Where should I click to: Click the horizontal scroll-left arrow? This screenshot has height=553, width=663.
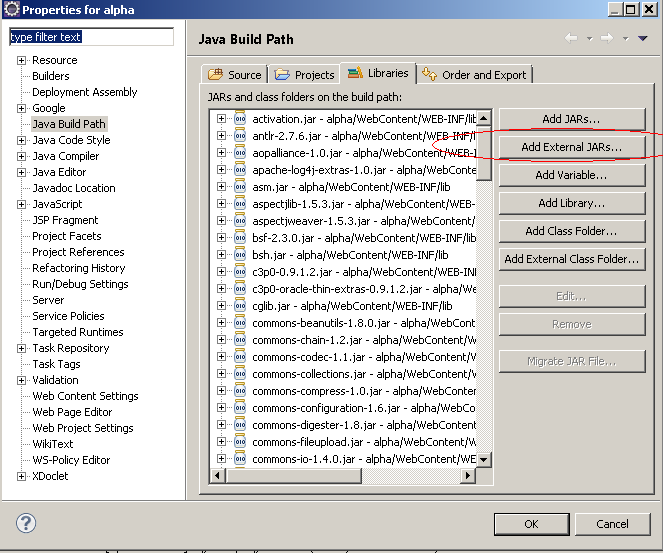(x=218, y=475)
